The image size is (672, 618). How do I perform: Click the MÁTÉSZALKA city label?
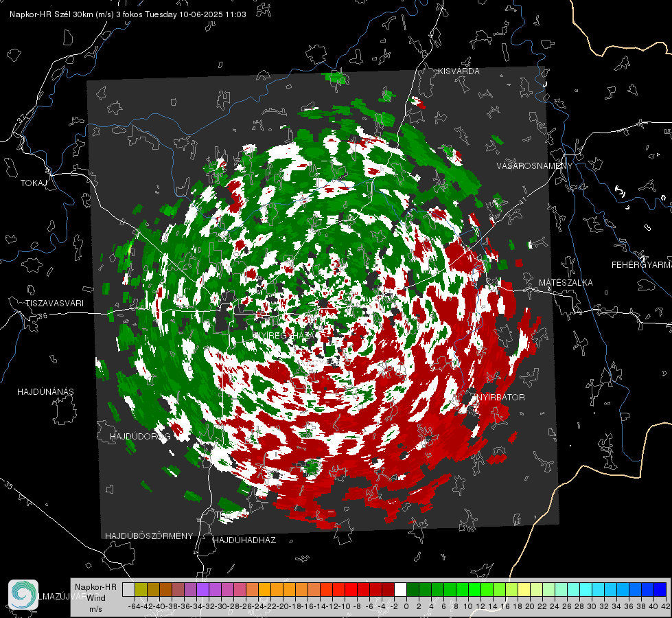[x=566, y=283]
